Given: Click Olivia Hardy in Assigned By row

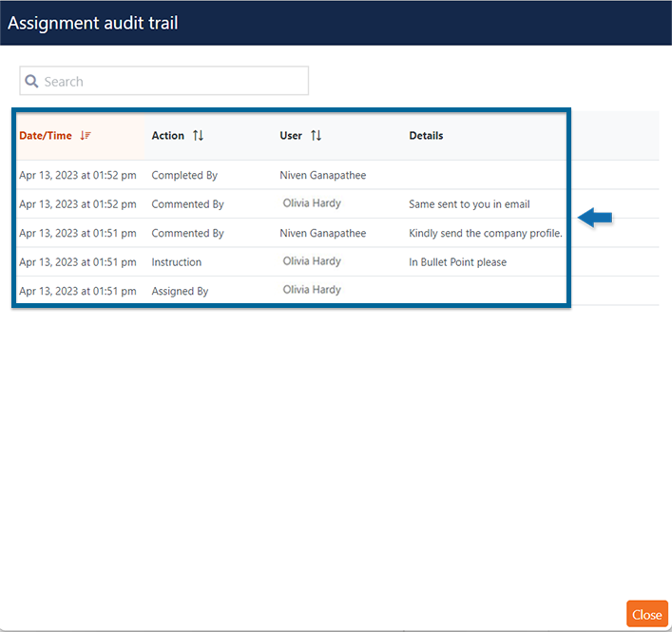Looking at the screenshot, I should pos(312,290).
